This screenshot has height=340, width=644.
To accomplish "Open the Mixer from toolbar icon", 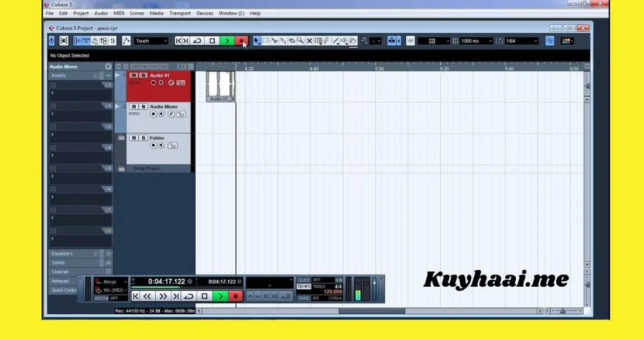I will (112, 40).
